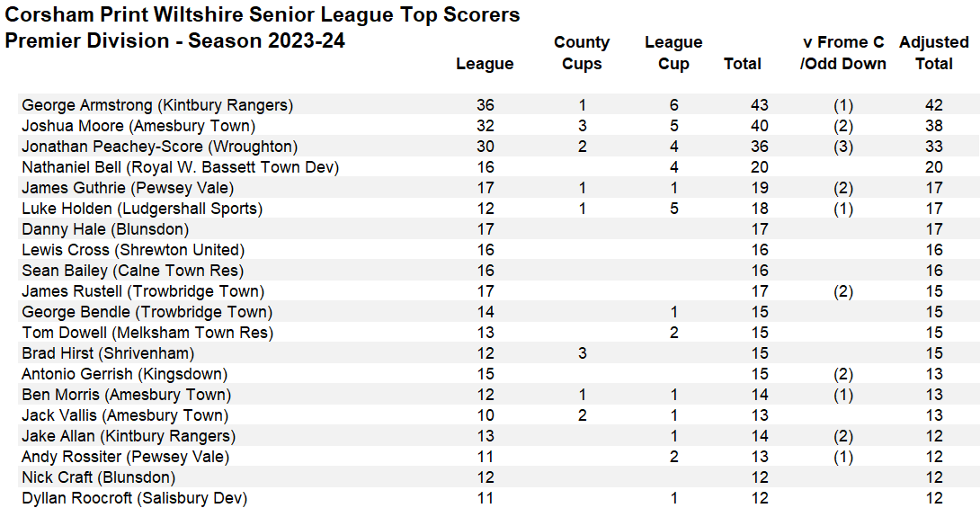
Task: Select the "Adjusted Total" column header
Action: coord(933,53)
